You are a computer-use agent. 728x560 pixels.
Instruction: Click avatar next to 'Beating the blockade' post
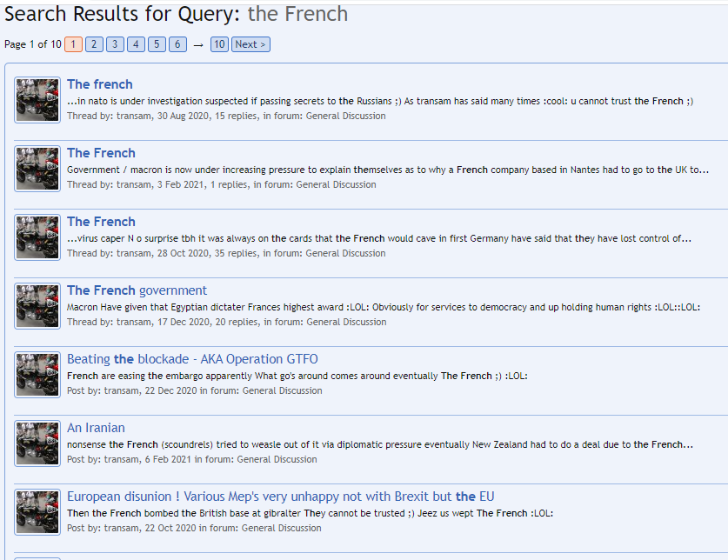(x=37, y=375)
